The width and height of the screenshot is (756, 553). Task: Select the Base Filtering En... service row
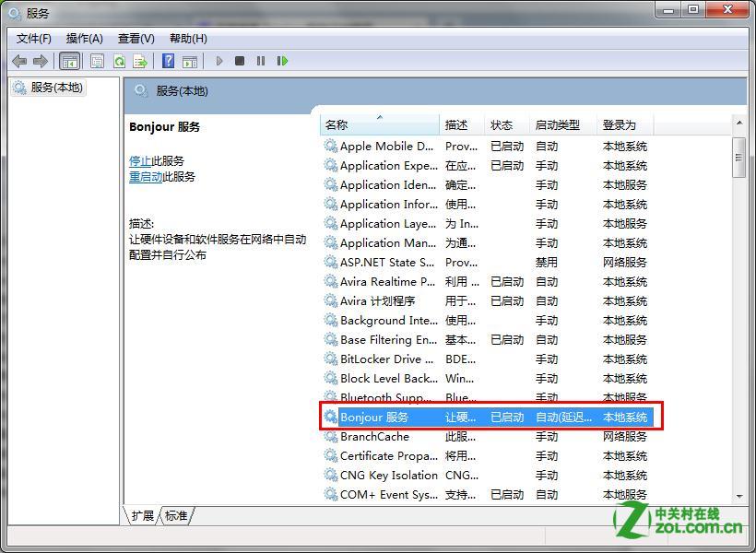pos(487,340)
